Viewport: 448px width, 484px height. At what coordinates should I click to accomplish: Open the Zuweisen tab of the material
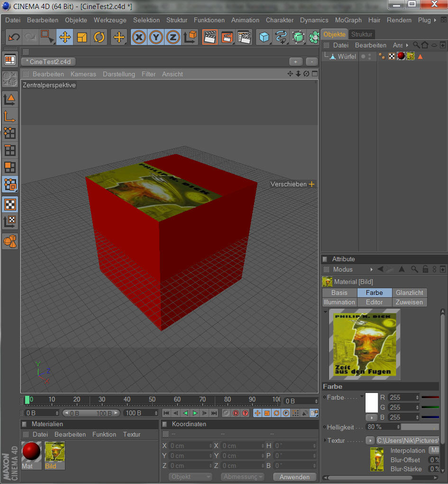click(410, 302)
